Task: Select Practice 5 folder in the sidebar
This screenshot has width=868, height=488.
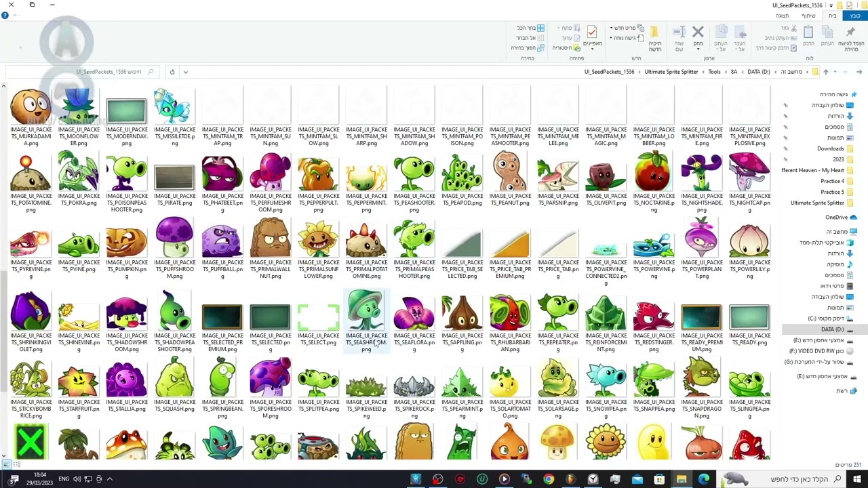Action: (837, 192)
